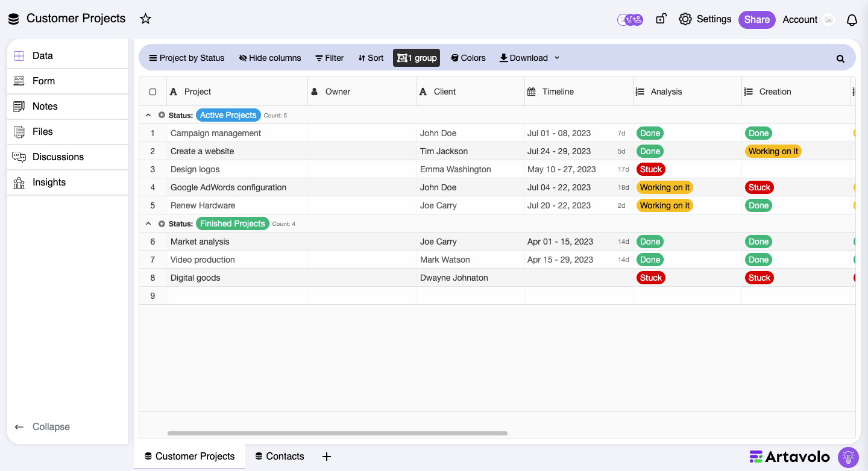868x471 pixels.
Task: Click the horizontal table scrollbar
Action: 338,433
